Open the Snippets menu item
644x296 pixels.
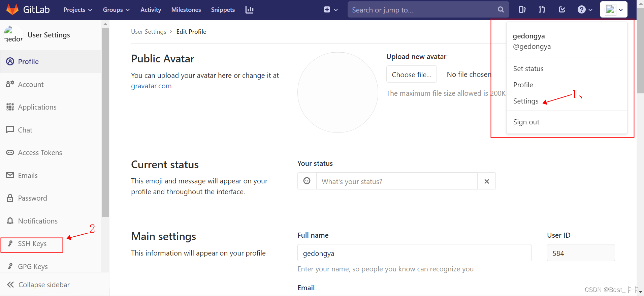click(223, 10)
